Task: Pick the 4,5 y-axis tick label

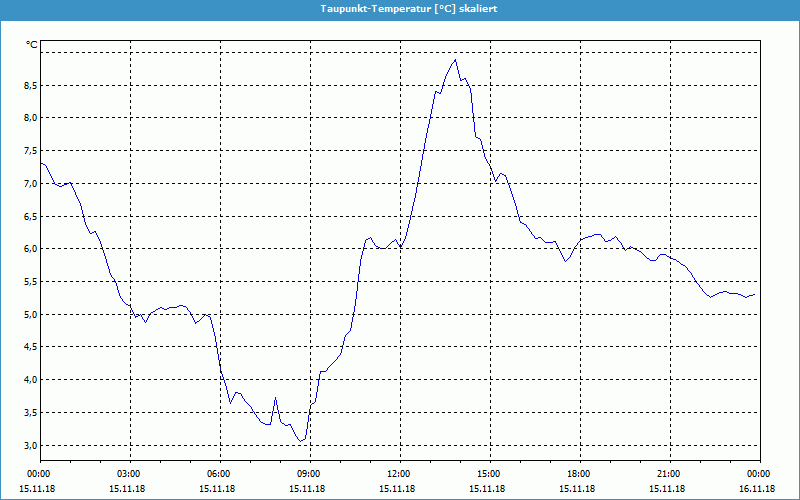Action: [29, 347]
